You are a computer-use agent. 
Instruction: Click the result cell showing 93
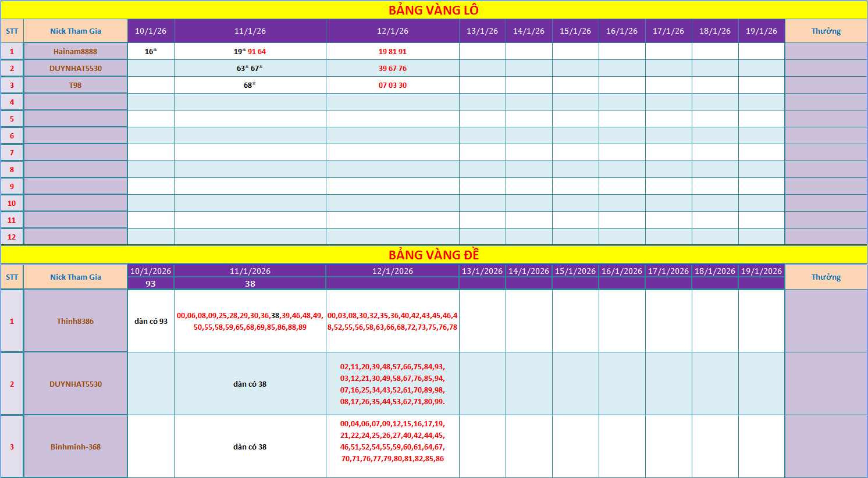point(151,284)
